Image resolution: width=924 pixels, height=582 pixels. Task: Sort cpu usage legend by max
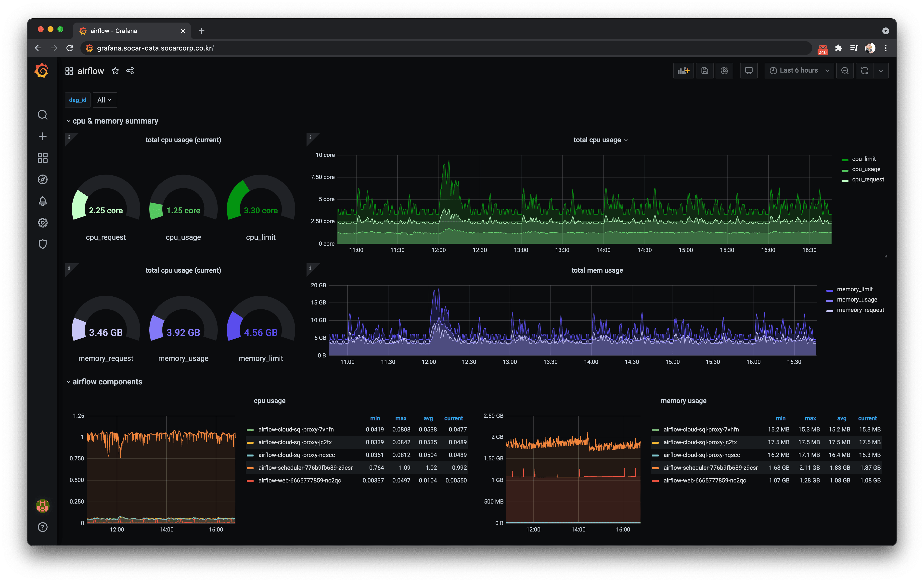[401, 418]
